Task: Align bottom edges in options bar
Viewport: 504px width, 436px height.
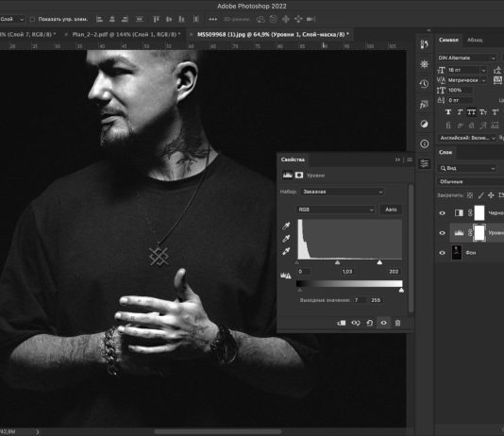Action: pos(181,19)
